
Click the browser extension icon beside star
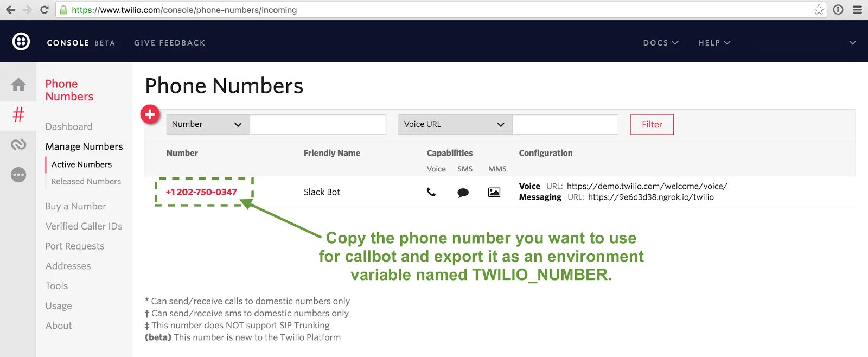[838, 10]
